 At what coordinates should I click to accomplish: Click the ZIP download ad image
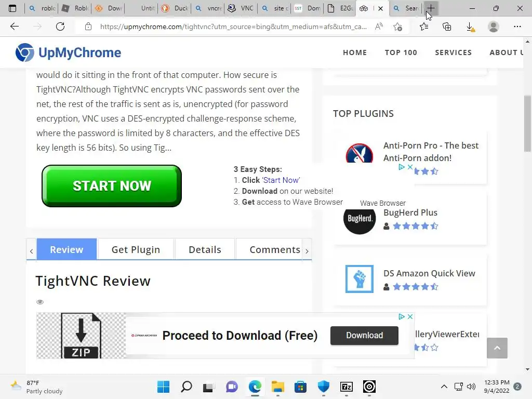(81, 336)
